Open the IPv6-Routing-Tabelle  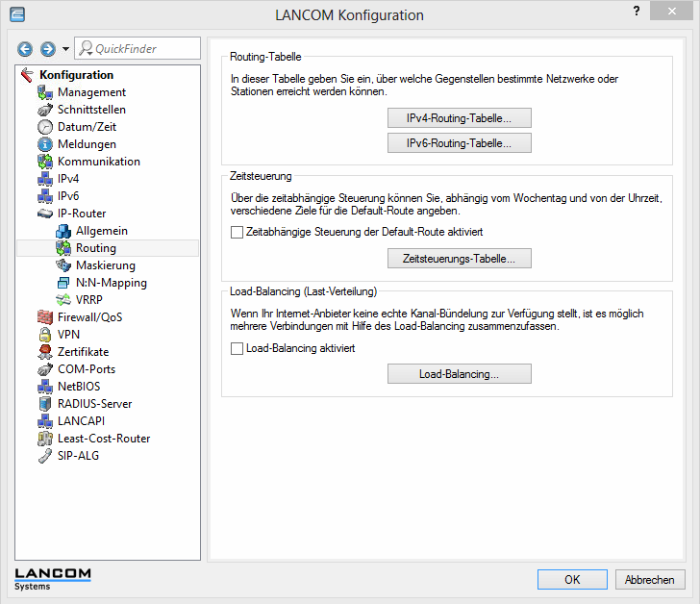(x=460, y=143)
